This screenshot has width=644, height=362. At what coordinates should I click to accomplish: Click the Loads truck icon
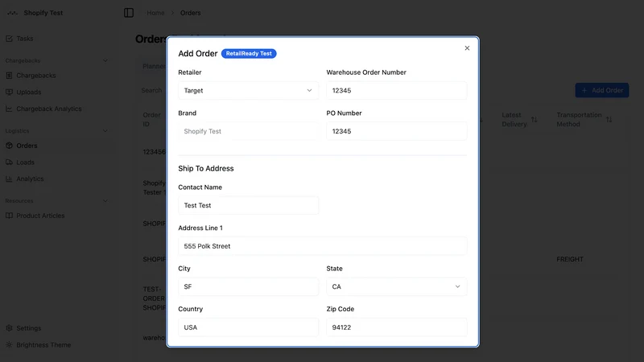[9, 162]
